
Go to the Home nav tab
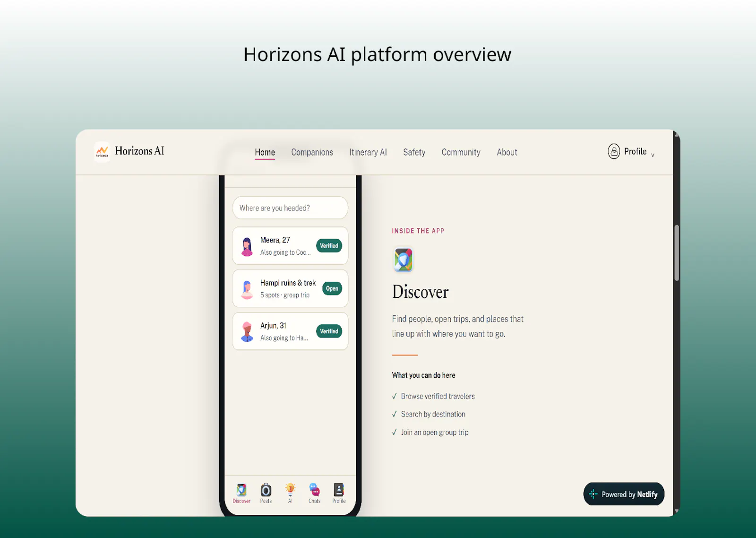[265, 153]
